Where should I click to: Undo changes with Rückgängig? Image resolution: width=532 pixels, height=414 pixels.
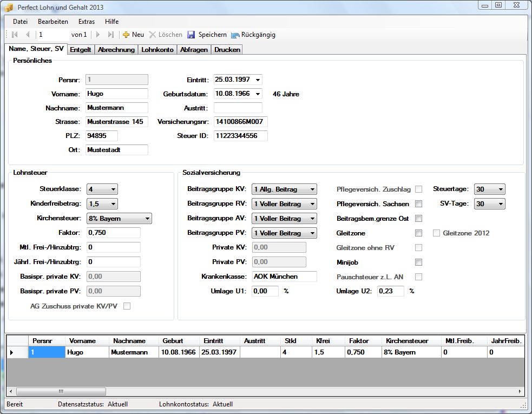tap(253, 35)
